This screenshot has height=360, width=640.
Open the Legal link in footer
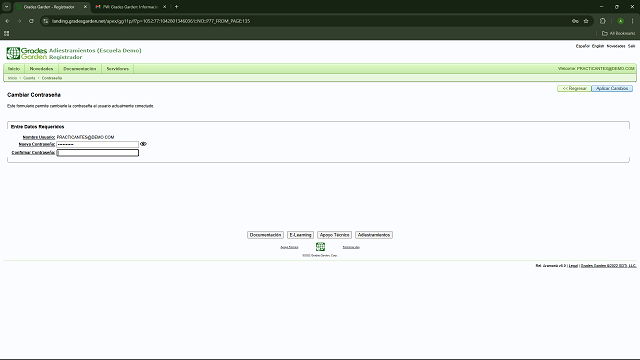point(573,266)
